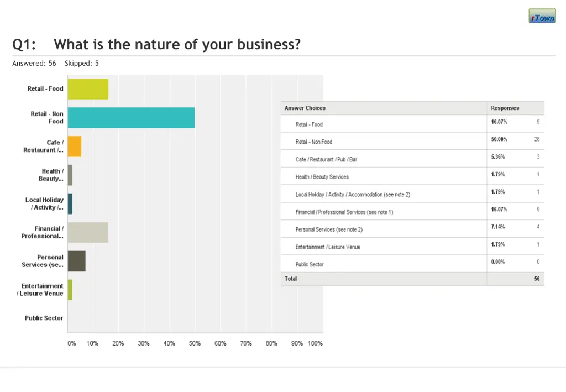
Task: Click the orange Cafe / Restaurant bar
Action: (75, 147)
